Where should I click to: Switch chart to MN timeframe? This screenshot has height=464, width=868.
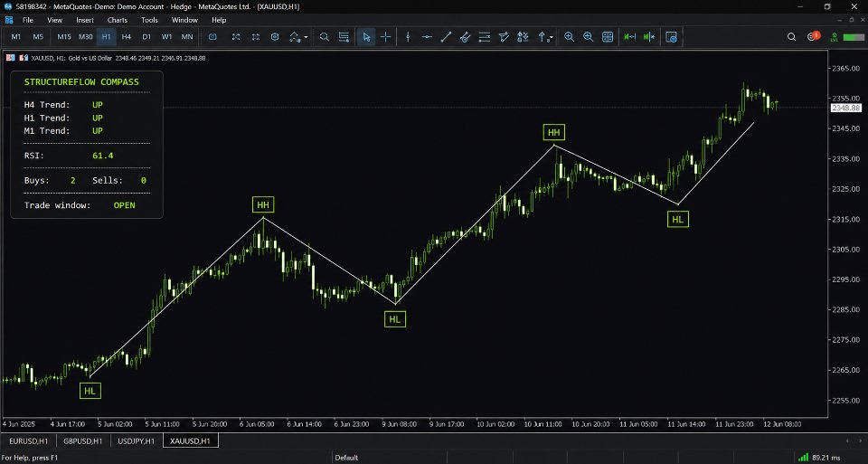187,37
